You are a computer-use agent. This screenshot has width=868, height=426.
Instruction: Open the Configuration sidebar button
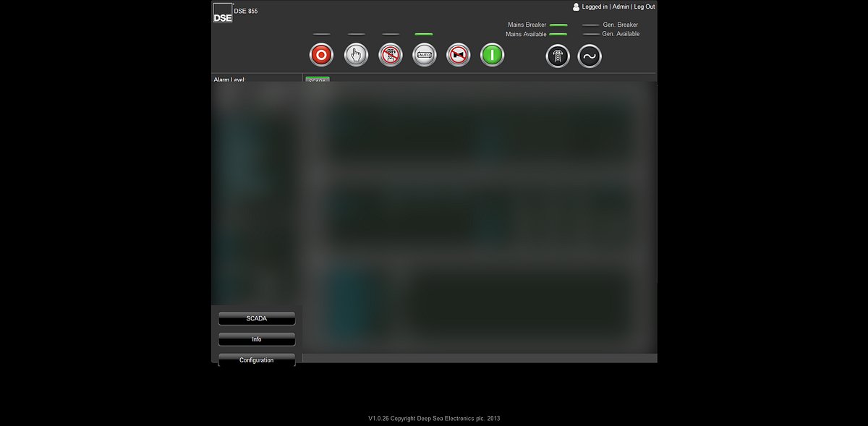(x=257, y=359)
